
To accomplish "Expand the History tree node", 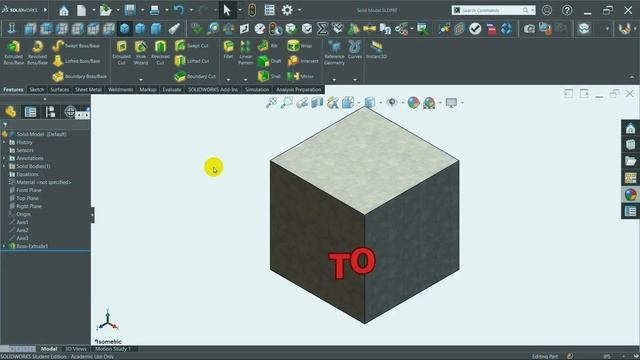I will [x=4, y=142].
